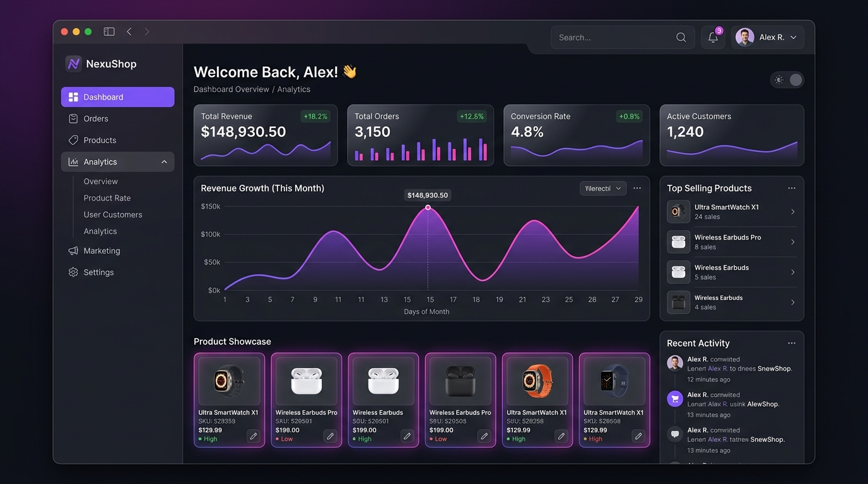The image size is (868, 484).
Task: Open the black-band Ultra SmartWatch X1 thumbnail
Action: click(x=229, y=381)
